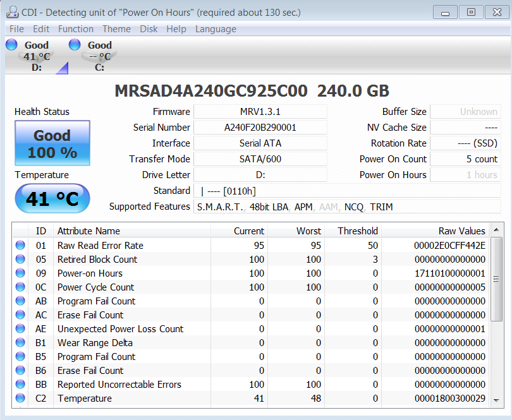Click status orb for Wear Range Delta
Image resolution: width=512 pixels, height=420 pixels.
[20, 343]
